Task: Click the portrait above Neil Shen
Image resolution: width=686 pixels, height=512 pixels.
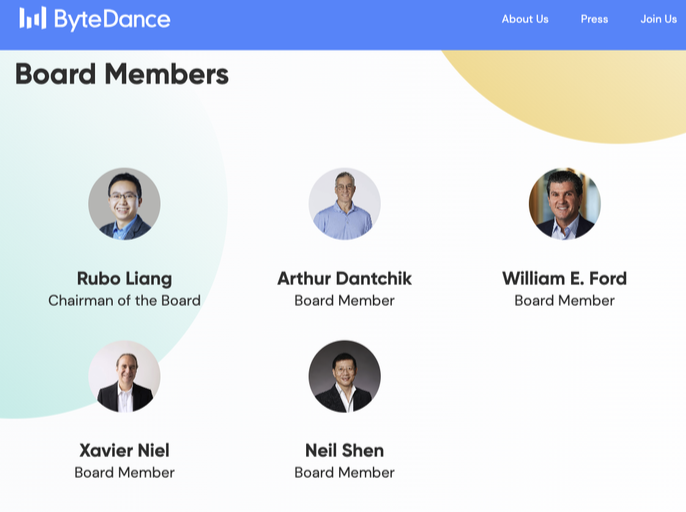Action: (344, 376)
